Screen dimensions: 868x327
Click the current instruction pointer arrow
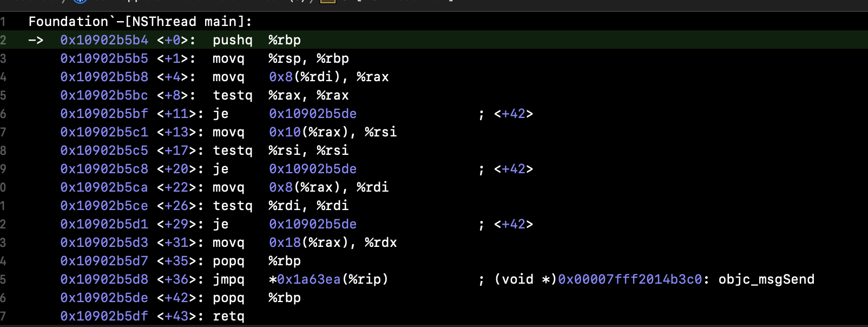click(36, 40)
